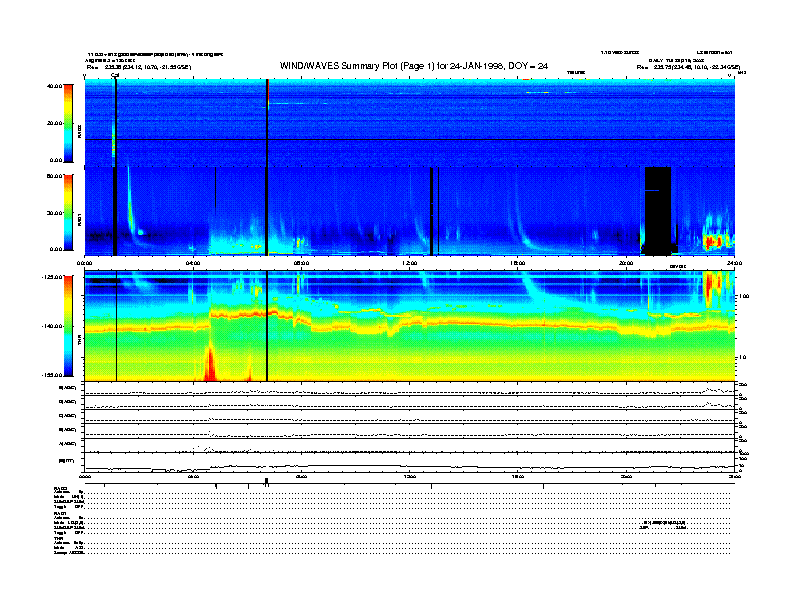Click the horizontal black line across RAD2 spectrogram
792x612 pixels.
(409, 139)
